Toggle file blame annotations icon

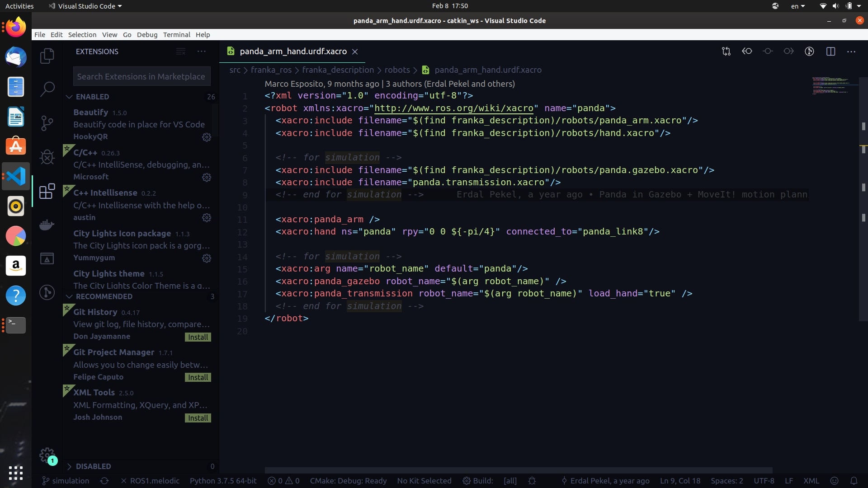(x=809, y=52)
